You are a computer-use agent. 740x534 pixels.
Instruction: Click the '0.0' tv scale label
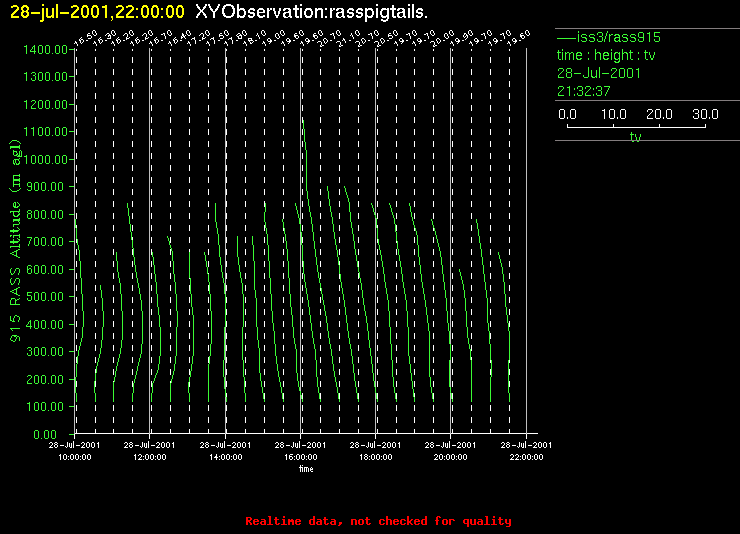567,114
